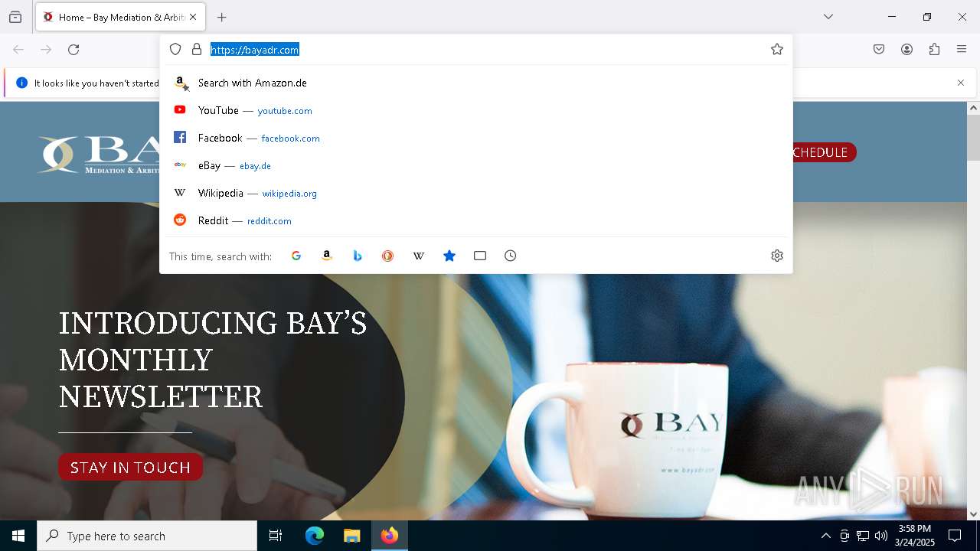Click scrollbar down arrow

pyautogui.click(x=973, y=514)
